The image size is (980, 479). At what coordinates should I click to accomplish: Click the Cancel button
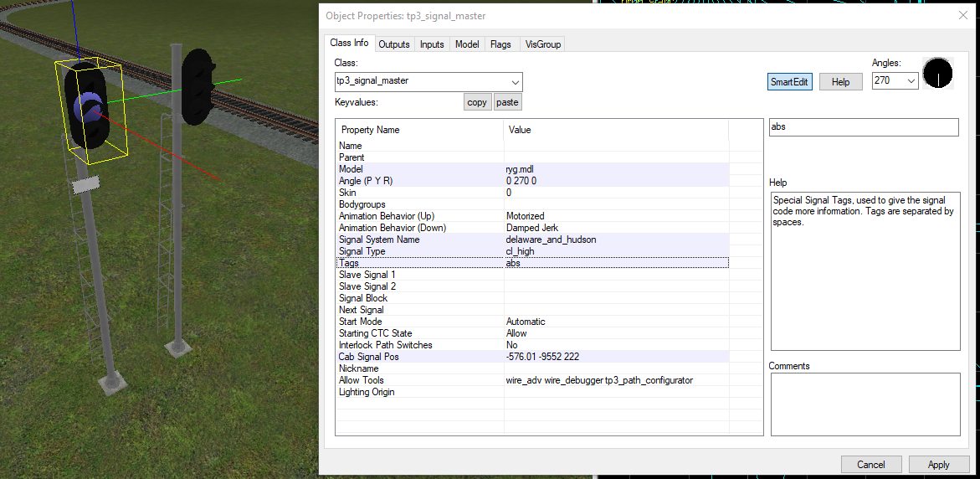coord(870,465)
